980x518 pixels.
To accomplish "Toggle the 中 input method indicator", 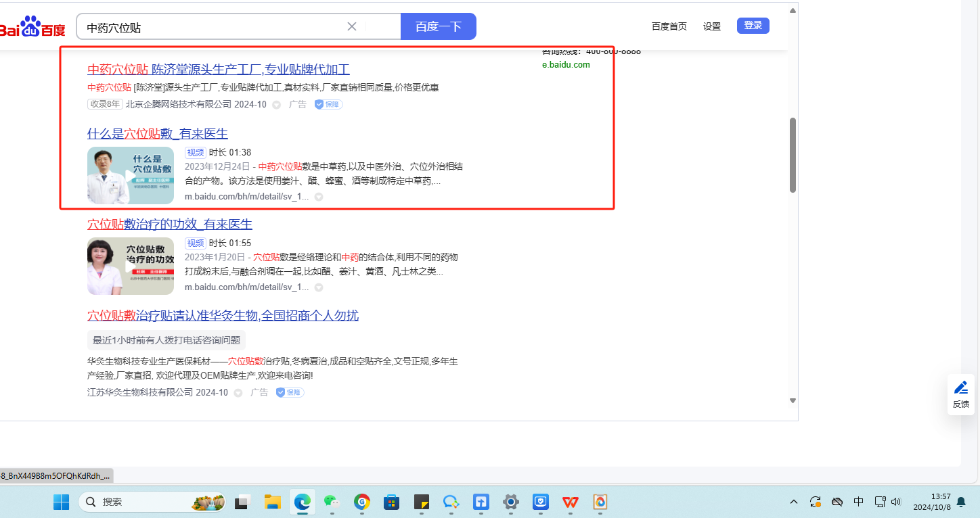I will coord(858,502).
